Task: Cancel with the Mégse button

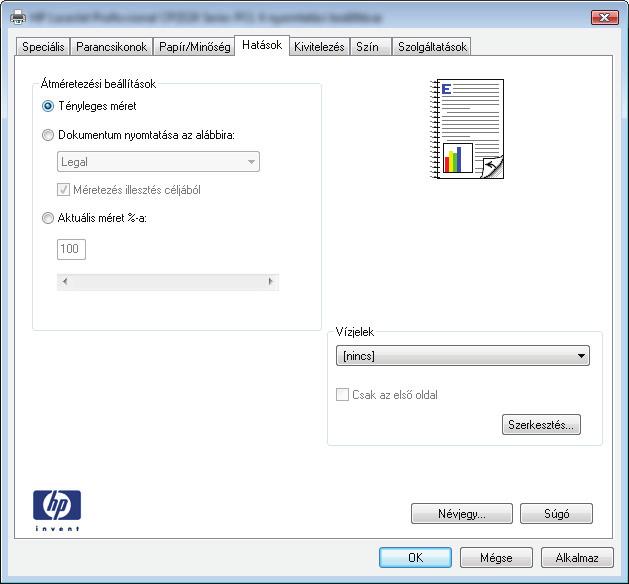Action: coord(496,558)
